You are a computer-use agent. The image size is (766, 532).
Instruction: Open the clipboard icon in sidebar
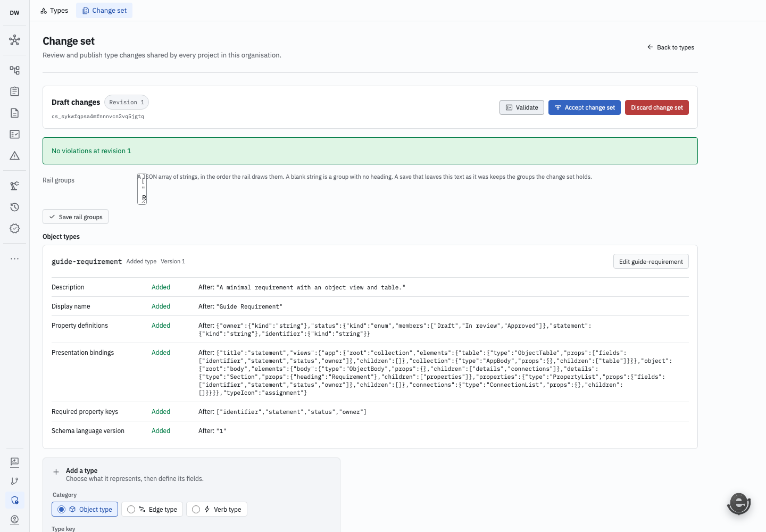click(14, 92)
